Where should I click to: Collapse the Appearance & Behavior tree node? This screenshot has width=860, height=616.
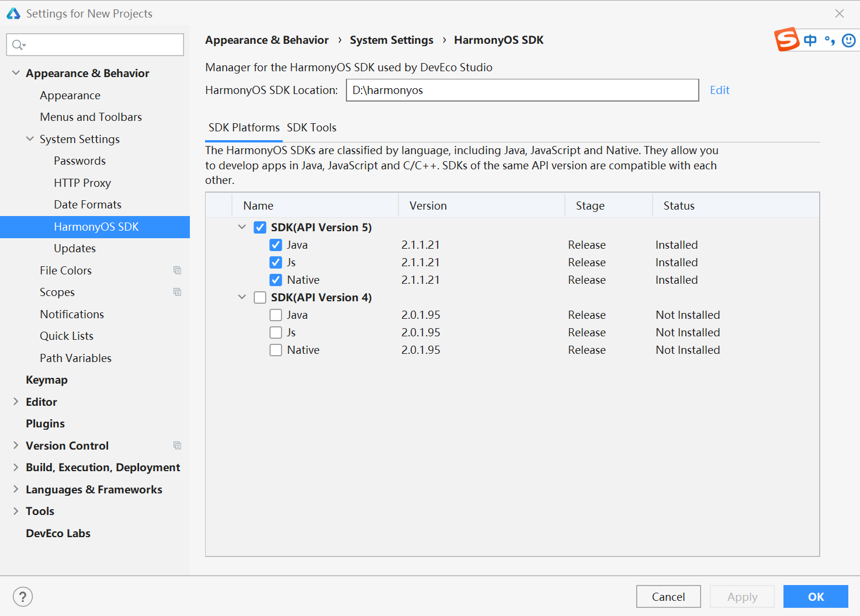click(16, 73)
